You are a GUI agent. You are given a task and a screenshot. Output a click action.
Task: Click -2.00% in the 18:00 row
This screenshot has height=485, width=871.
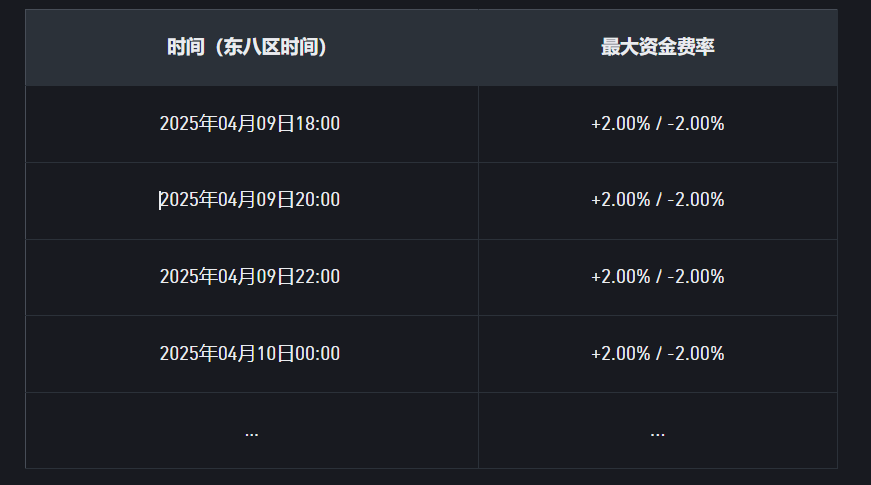696,124
